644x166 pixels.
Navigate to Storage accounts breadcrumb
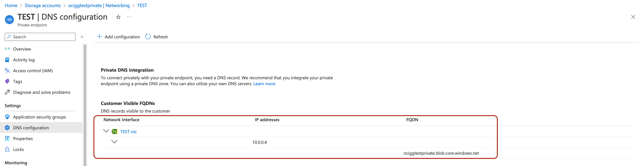[x=42, y=6]
